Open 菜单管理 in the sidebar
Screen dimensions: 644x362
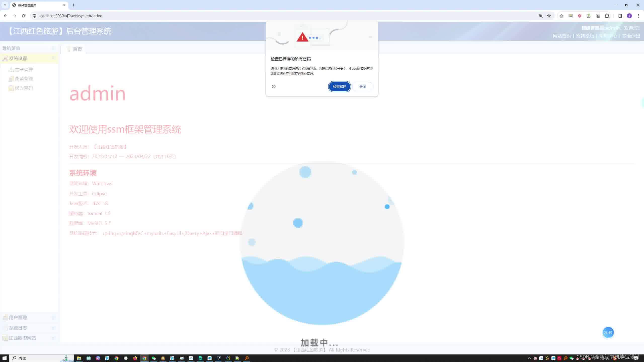[x=24, y=70]
